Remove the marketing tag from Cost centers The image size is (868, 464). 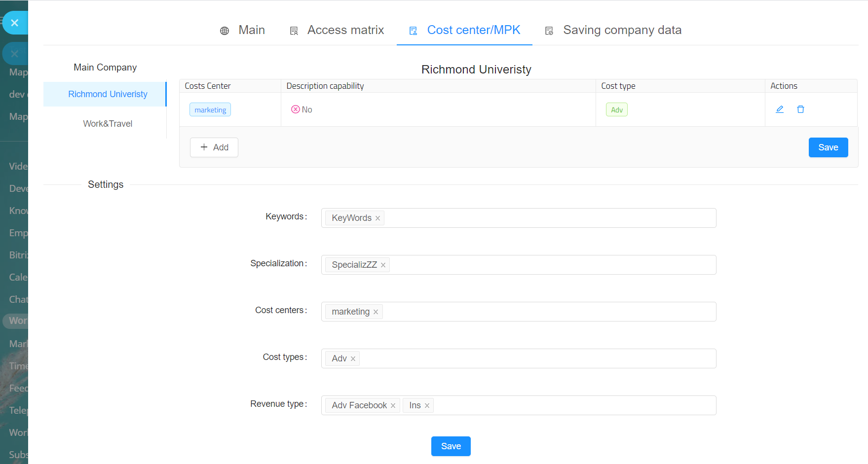click(x=376, y=312)
